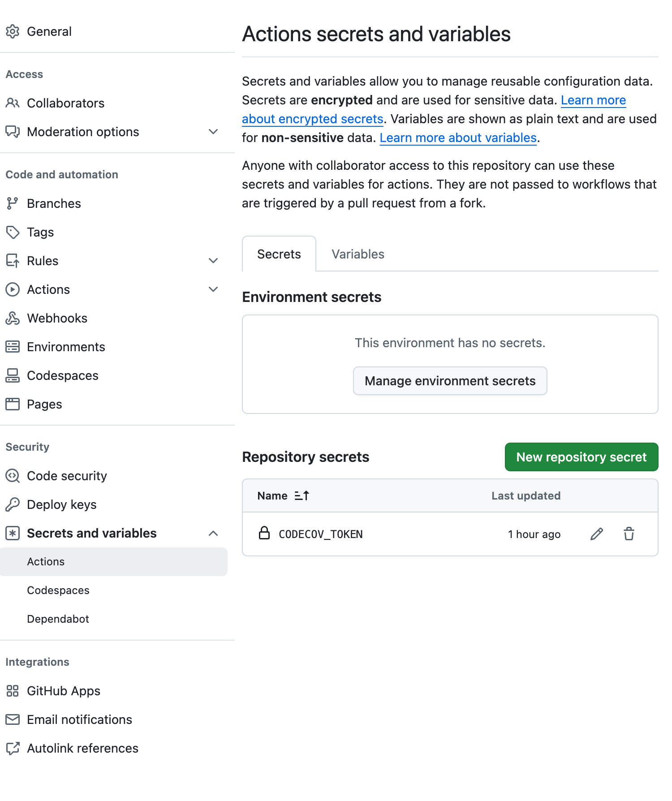This screenshot has width=672, height=801.
Task: Click the Manage environment secrets button
Action: pyautogui.click(x=450, y=381)
